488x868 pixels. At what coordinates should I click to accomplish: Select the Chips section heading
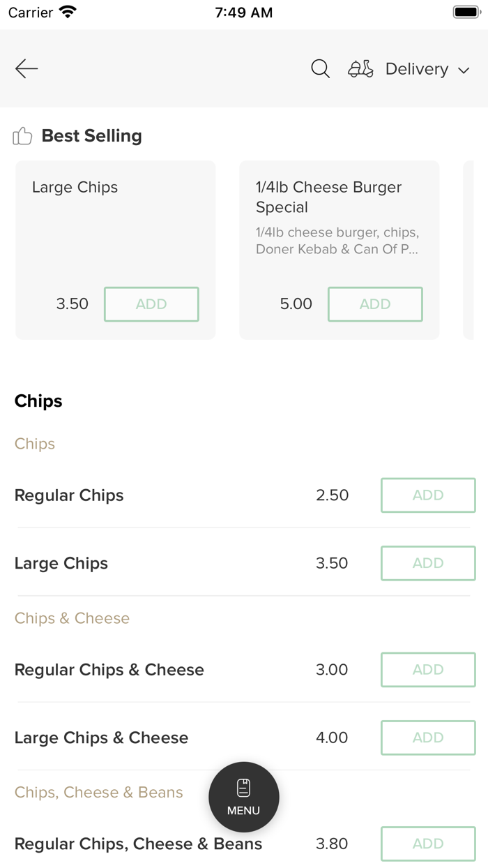(38, 401)
